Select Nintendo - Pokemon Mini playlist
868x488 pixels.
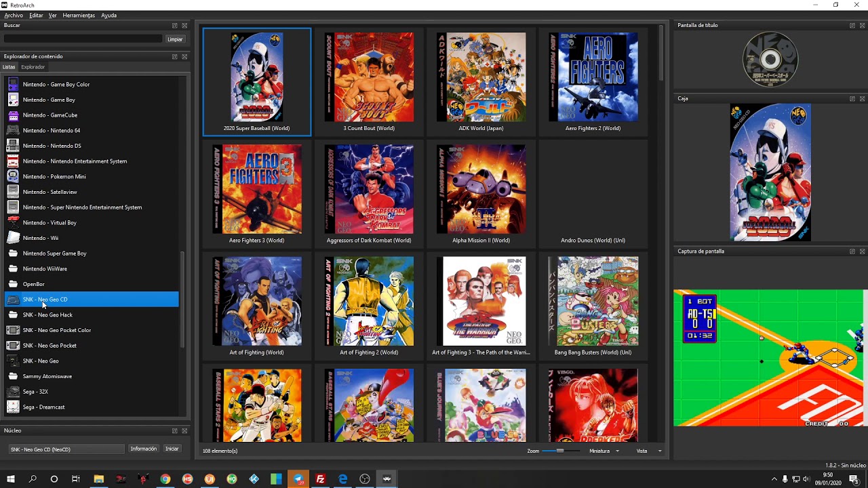click(x=92, y=176)
